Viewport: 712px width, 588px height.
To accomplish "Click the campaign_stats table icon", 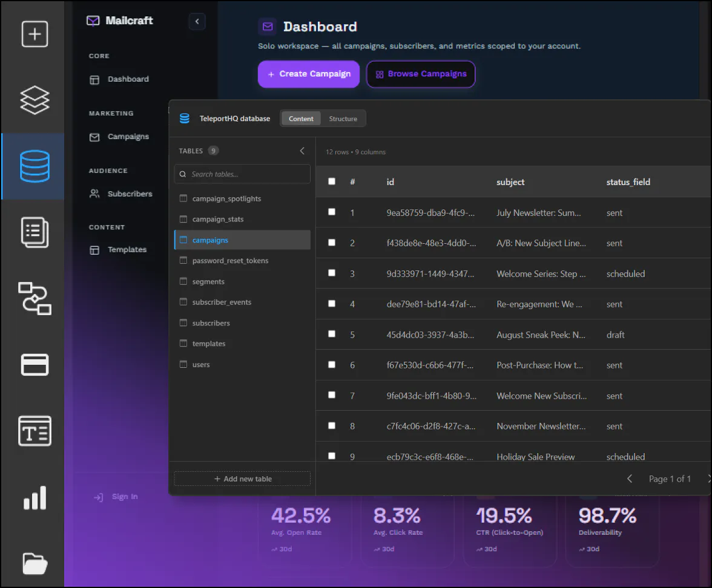I will click(x=183, y=219).
